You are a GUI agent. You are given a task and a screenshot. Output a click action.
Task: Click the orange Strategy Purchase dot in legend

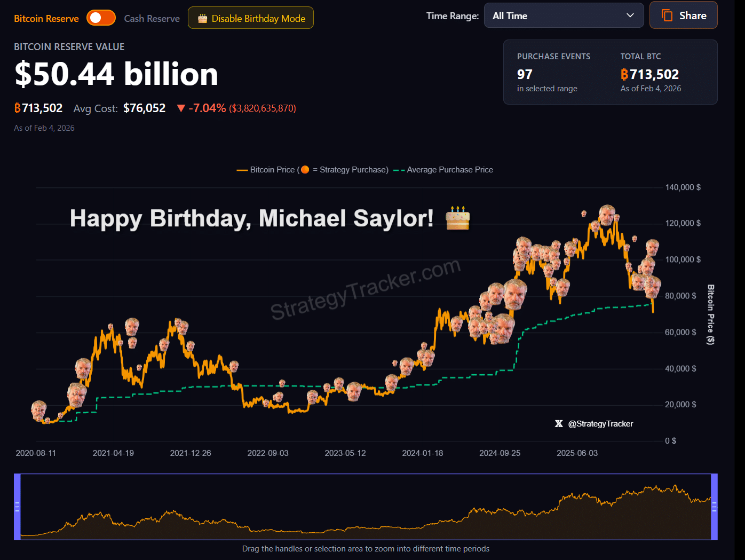pos(305,170)
